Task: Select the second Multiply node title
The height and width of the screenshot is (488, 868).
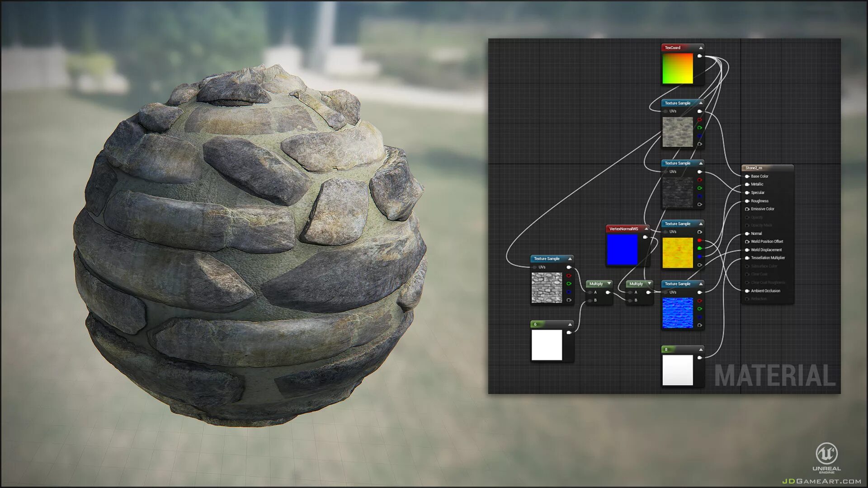Action: [x=636, y=284]
